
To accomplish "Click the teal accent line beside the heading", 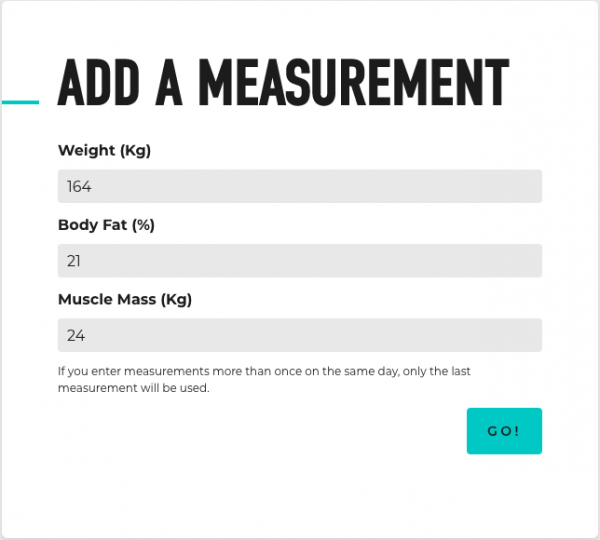I will click(x=19, y=101).
